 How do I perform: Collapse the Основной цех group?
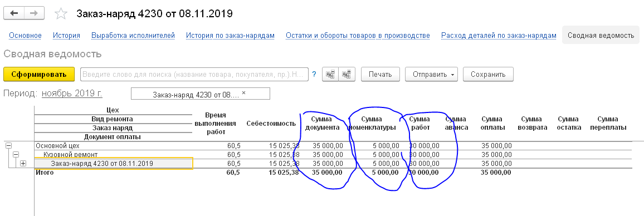[x=8, y=145]
